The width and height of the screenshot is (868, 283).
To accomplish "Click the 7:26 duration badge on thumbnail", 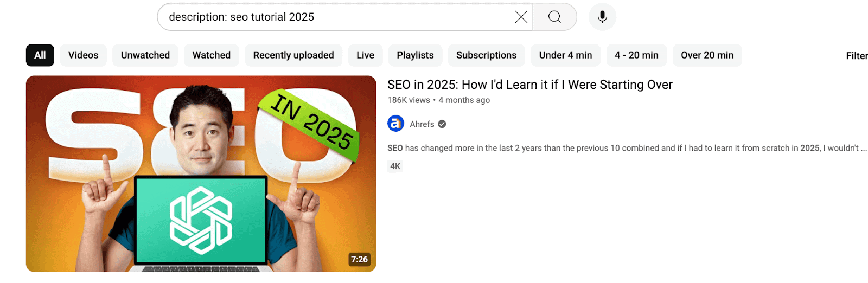I will pyautogui.click(x=359, y=259).
